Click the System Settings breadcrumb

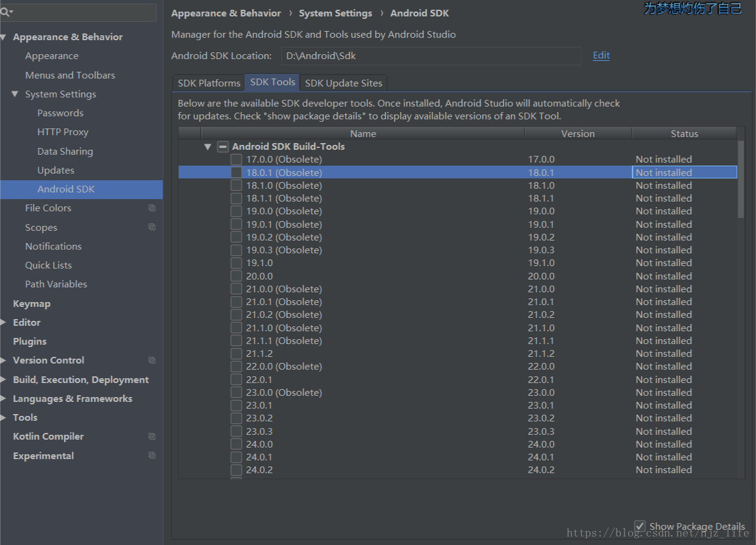[x=335, y=13]
